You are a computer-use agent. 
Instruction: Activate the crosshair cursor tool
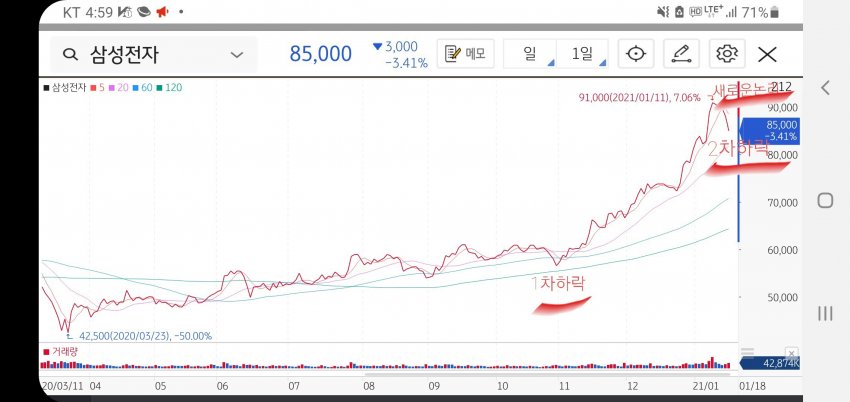point(635,54)
